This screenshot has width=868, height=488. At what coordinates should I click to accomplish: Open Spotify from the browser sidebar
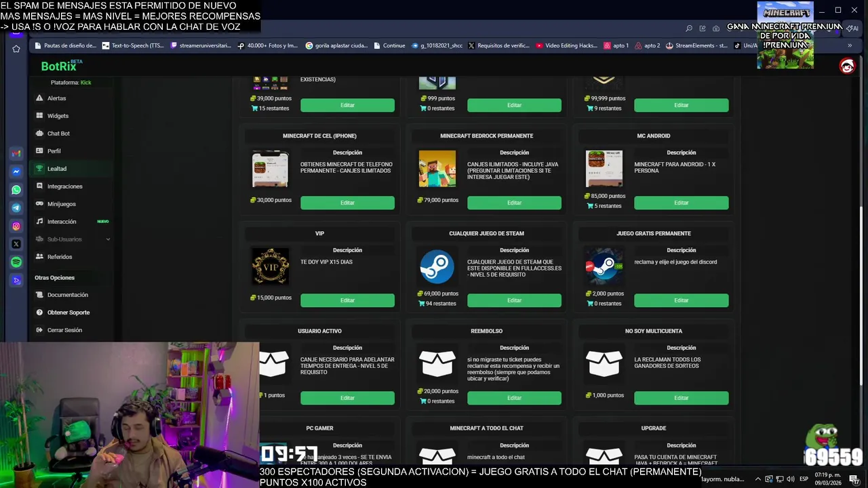click(x=16, y=262)
